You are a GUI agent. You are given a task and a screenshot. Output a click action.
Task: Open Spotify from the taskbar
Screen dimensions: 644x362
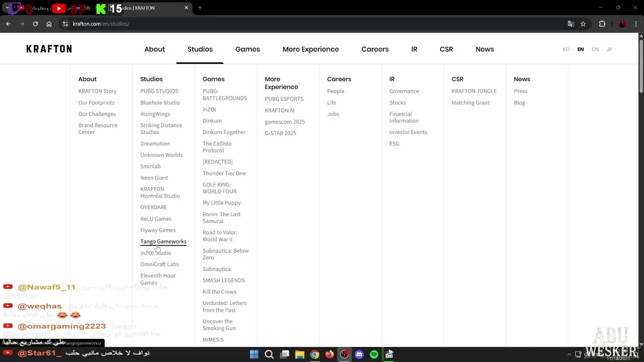(x=374, y=354)
